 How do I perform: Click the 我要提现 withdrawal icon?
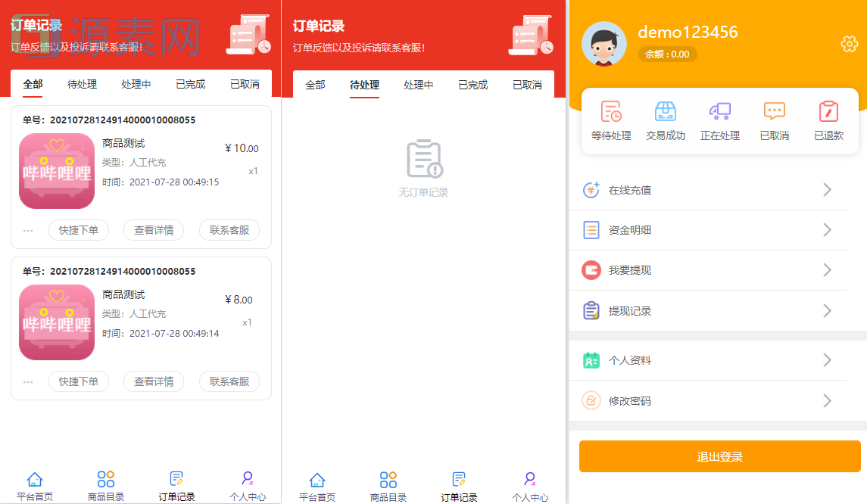coord(591,270)
